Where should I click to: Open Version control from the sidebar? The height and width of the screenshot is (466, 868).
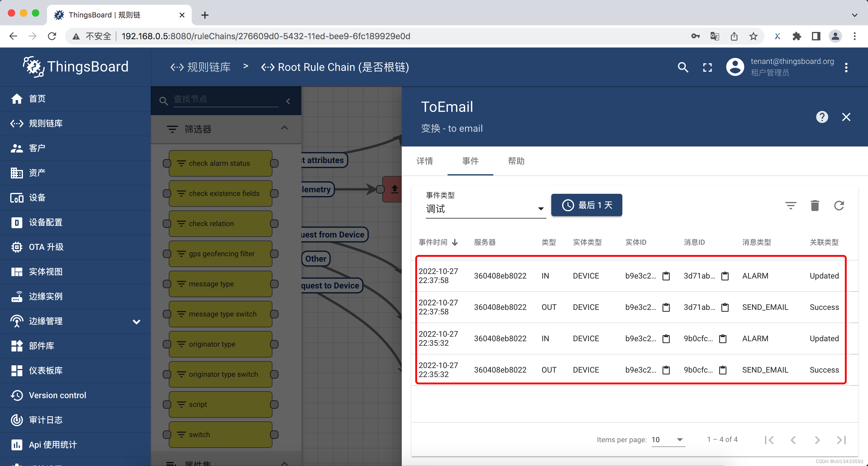pyautogui.click(x=58, y=395)
